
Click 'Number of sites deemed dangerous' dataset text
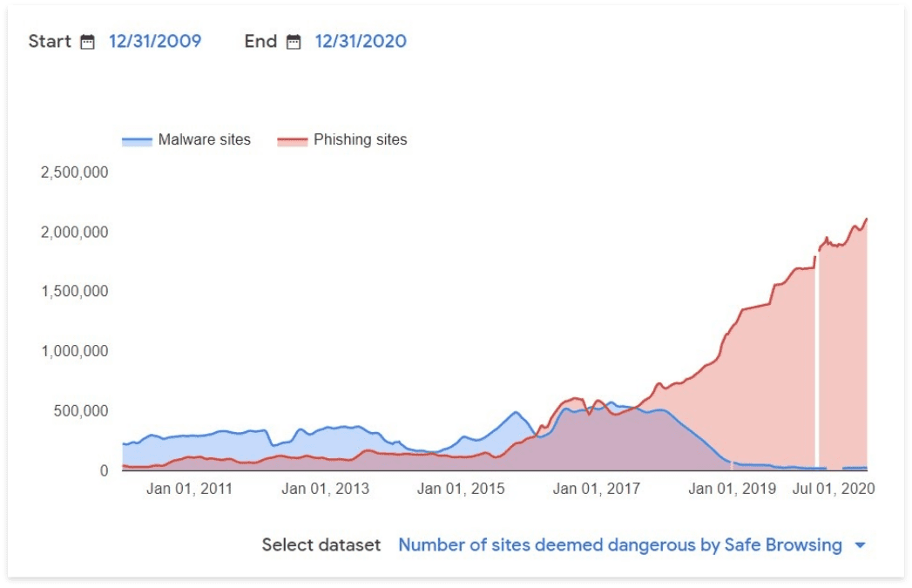[619, 545]
